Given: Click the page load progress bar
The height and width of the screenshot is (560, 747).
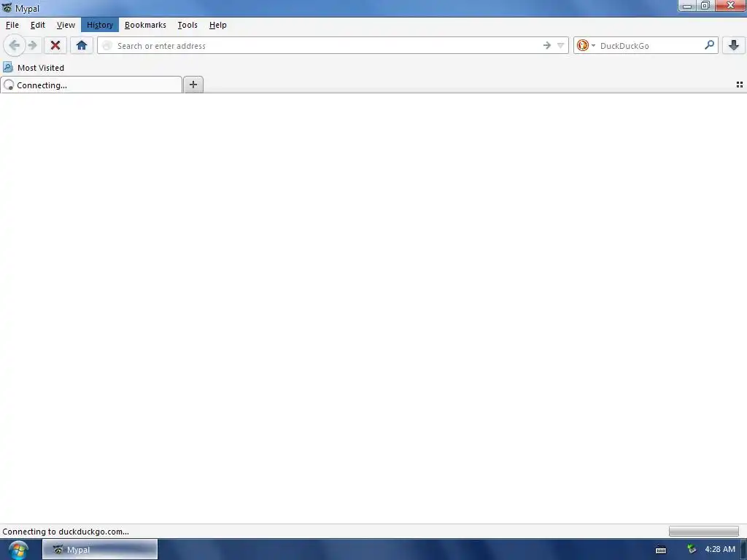Looking at the screenshot, I should point(704,532).
